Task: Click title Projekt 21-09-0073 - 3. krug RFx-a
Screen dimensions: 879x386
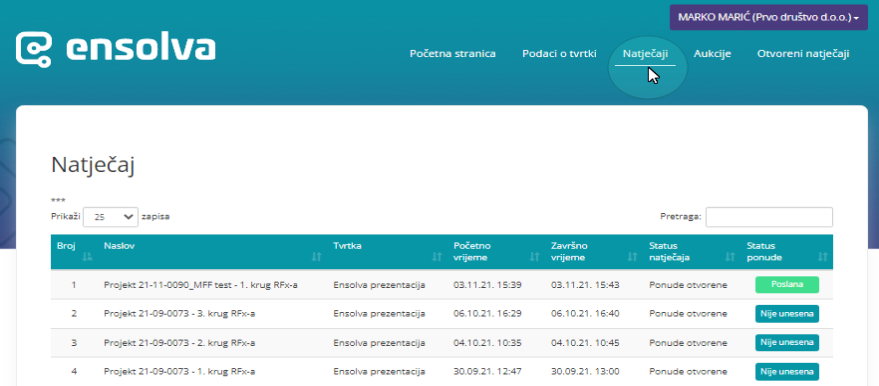Action: 179,314
